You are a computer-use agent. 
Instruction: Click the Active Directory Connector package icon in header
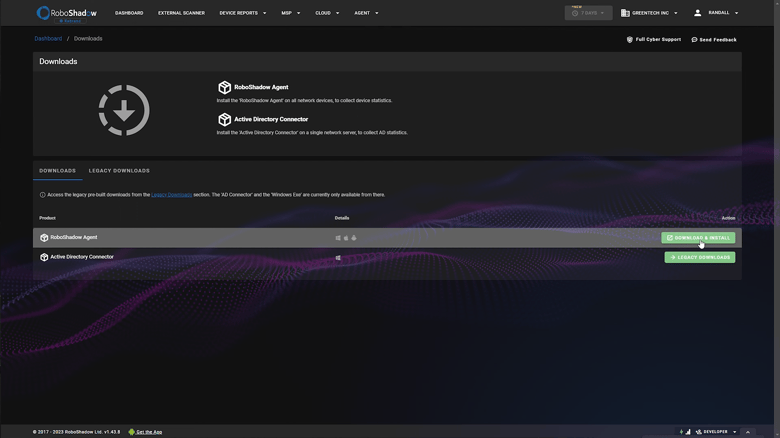click(224, 119)
